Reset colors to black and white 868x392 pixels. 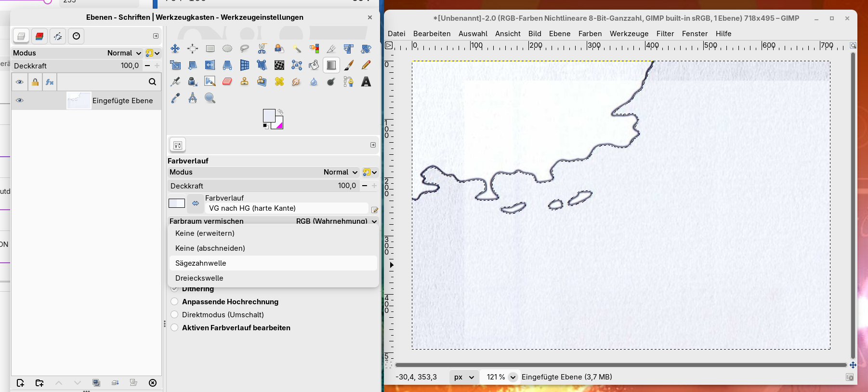[x=265, y=126]
